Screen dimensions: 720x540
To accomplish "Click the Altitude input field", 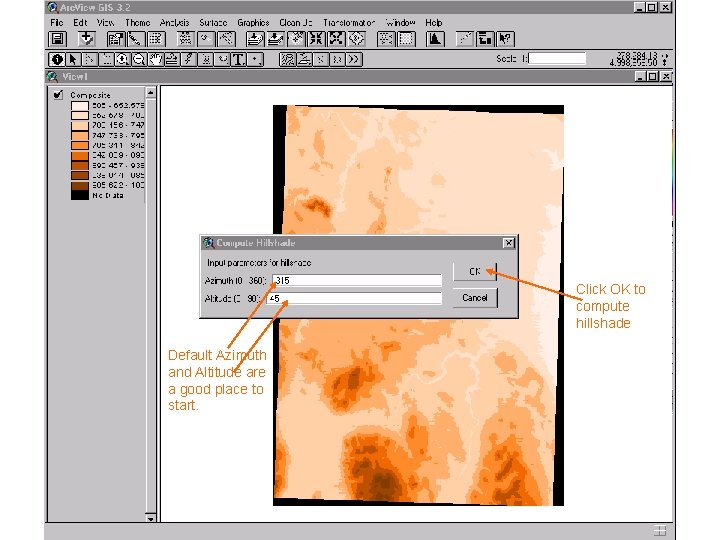I will click(354, 298).
